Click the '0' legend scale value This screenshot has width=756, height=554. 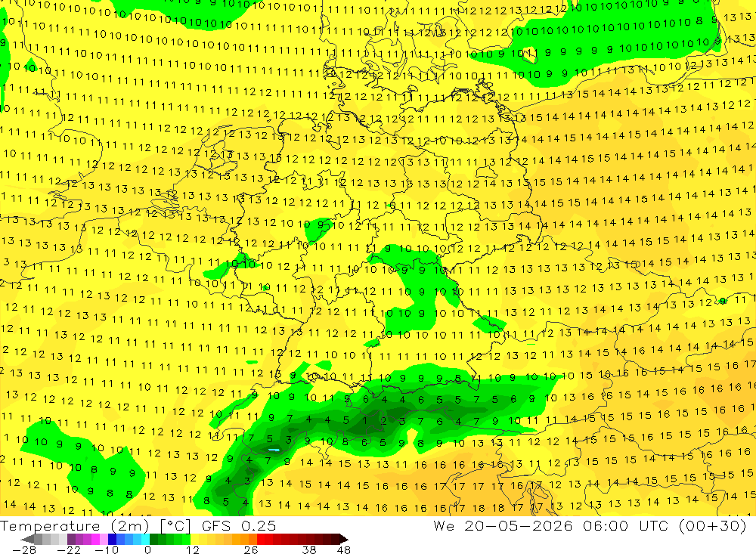[x=147, y=549]
